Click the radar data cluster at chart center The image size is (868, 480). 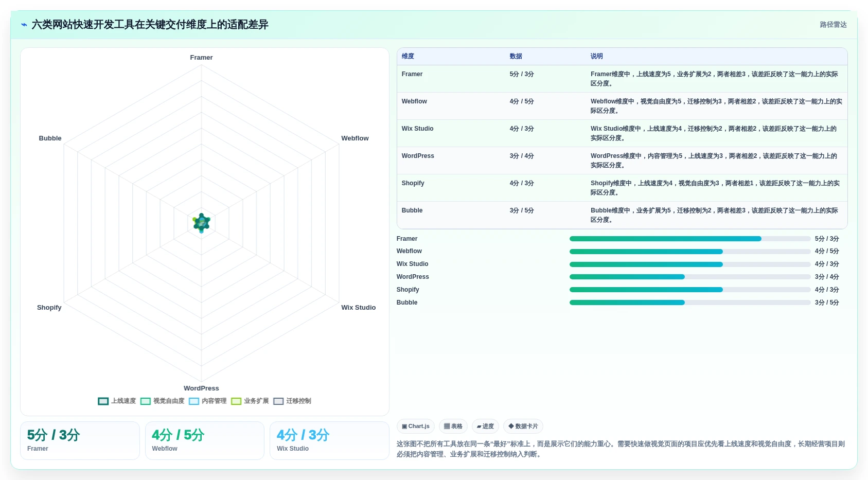[x=201, y=223]
